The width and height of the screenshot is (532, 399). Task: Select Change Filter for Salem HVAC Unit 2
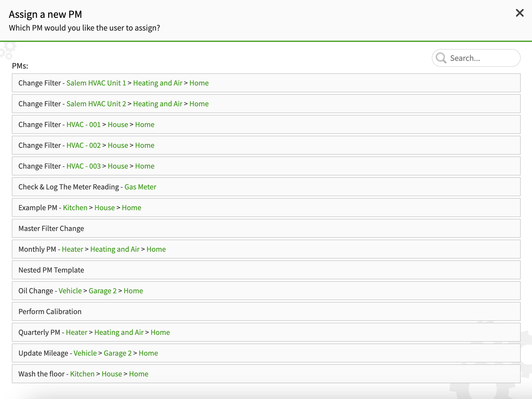point(39,104)
